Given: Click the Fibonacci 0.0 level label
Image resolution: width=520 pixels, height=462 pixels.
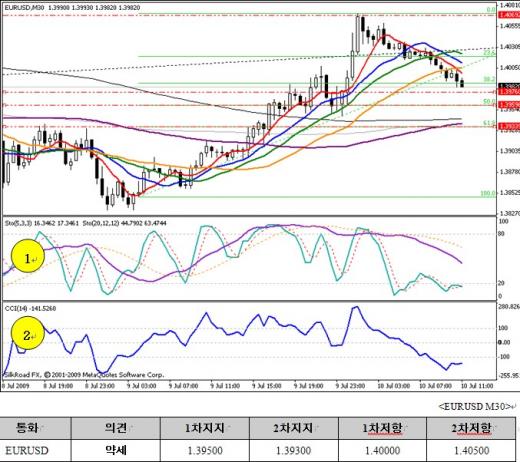Looking at the screenshot, I should tap(491, 10).
